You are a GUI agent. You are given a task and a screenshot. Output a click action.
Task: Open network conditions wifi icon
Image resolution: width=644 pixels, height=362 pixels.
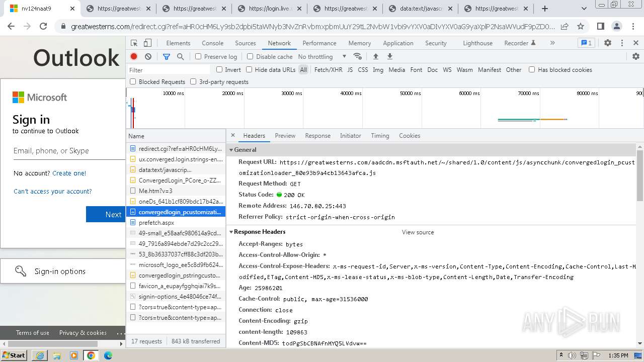pyautogui.click(x=358, y=56)
